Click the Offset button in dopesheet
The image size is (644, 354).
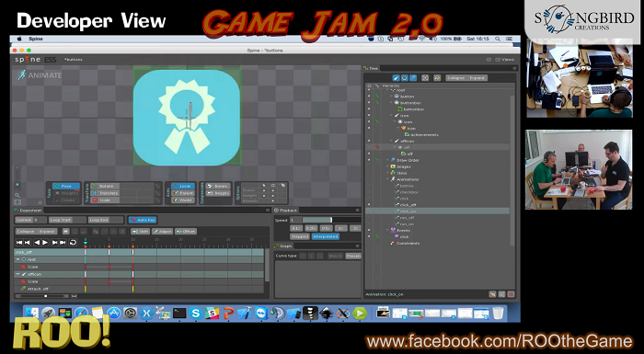pos(186,232)
